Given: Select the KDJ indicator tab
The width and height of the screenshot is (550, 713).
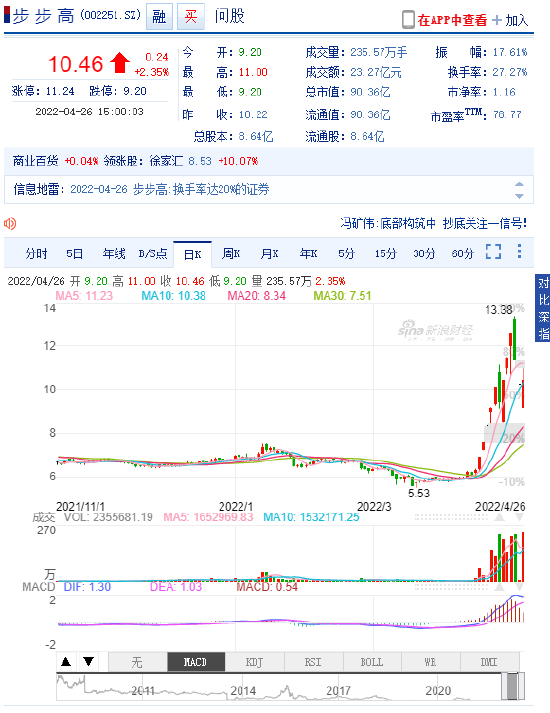Looking at the screenshot, I should (255, 662).
